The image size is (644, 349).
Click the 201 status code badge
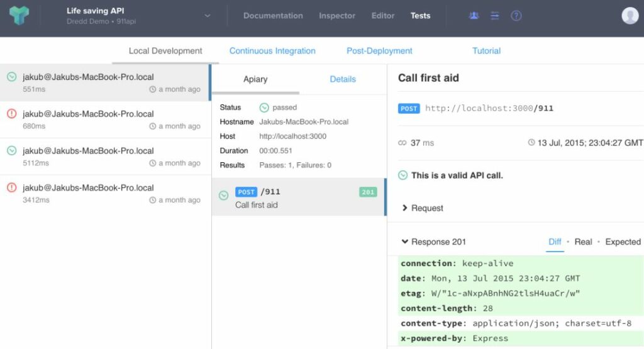[368, 192]
